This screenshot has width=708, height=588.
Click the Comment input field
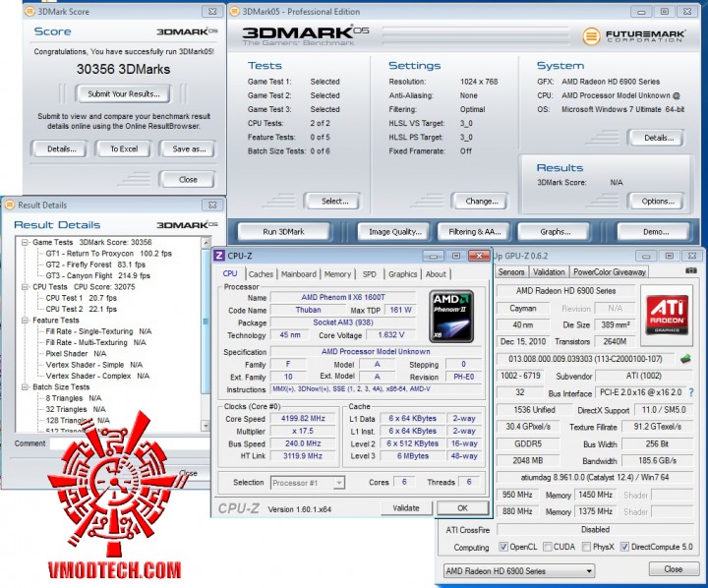tap(130, 443)
